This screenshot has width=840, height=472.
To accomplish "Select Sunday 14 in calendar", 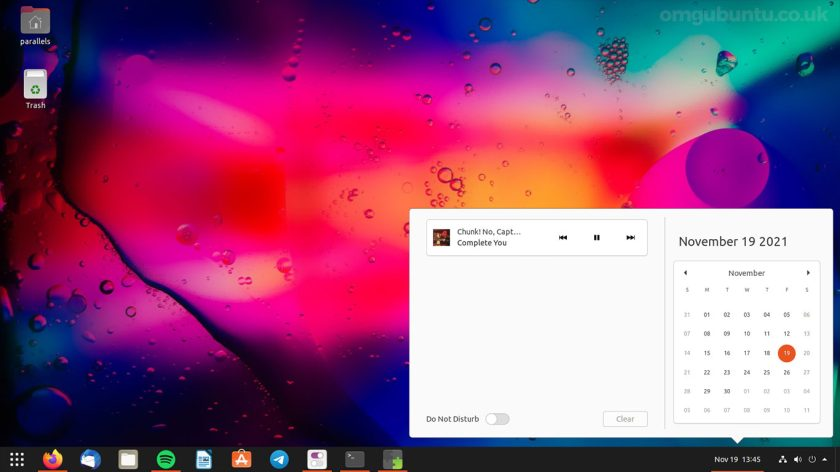I will tap(687, 353).
